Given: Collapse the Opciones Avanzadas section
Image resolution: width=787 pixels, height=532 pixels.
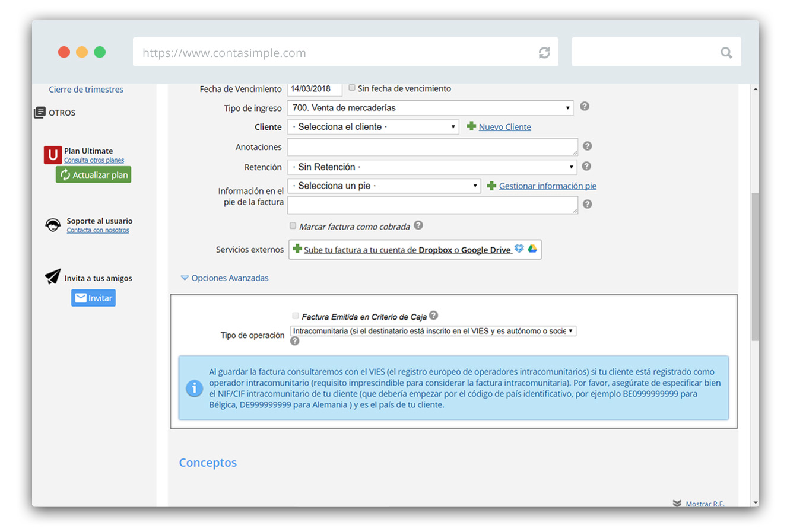Looking at the screenshot, I should pos(224,278).
